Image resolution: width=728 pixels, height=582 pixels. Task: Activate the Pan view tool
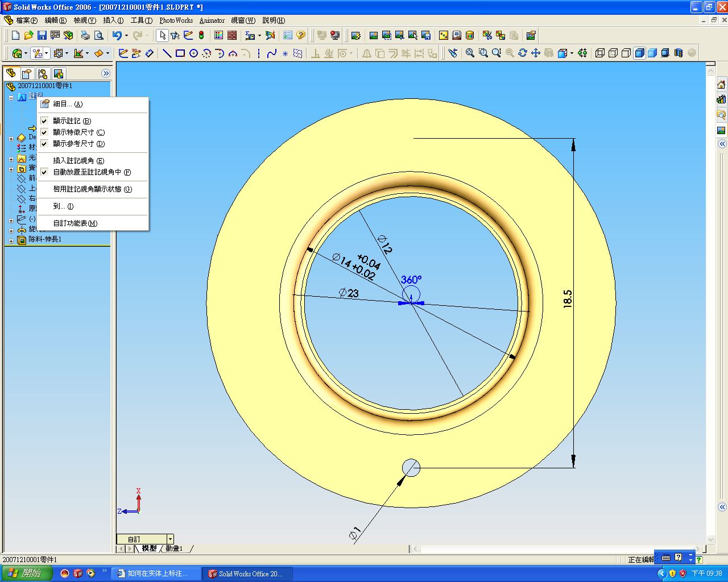536,53
